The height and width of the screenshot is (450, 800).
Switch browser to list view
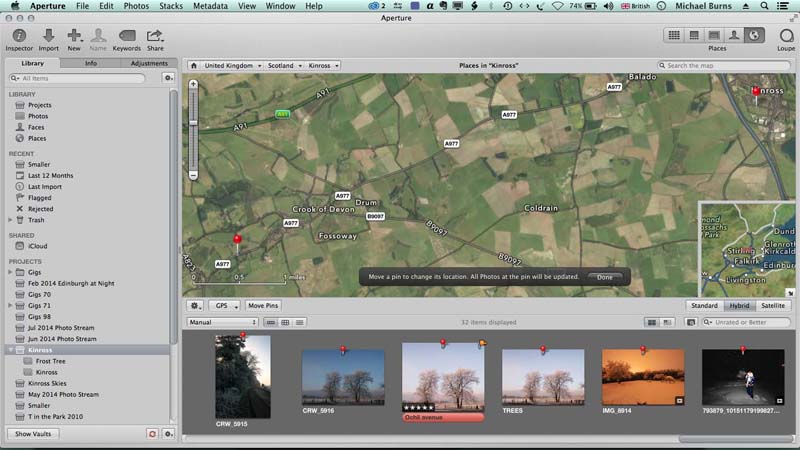point(299,322)
